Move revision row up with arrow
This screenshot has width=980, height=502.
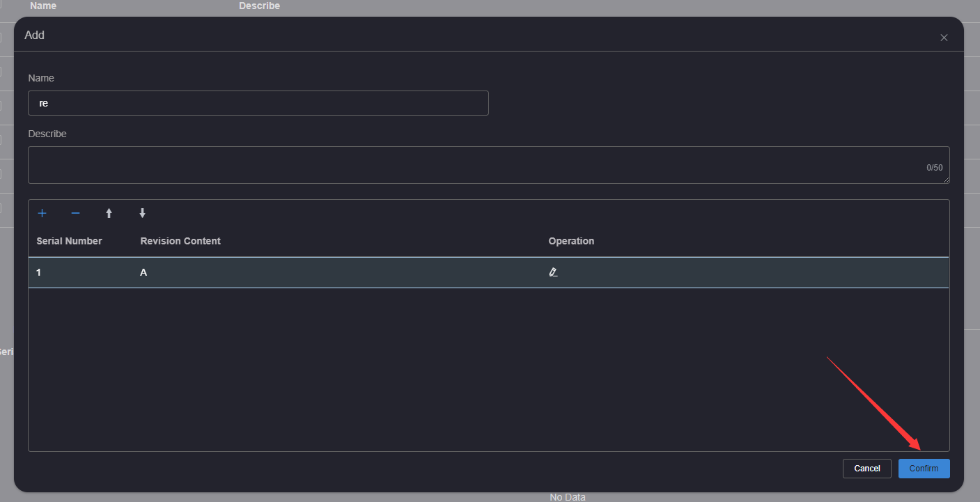click(109, 213)
